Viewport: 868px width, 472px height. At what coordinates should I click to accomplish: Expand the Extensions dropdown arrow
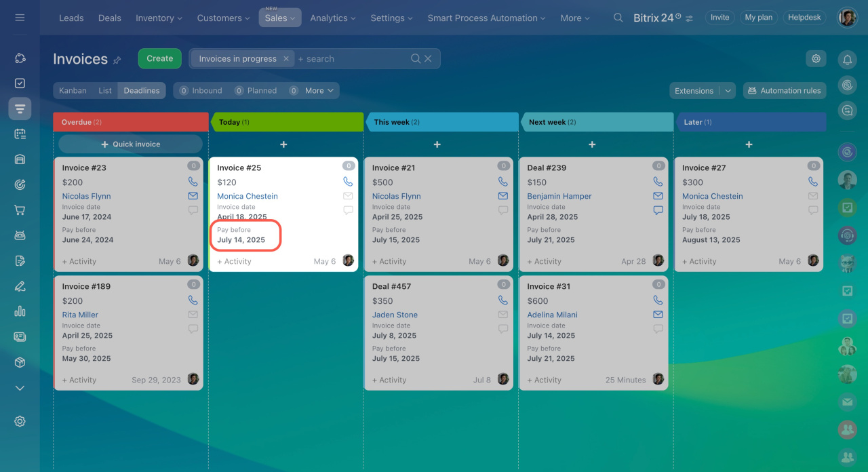pyautogui.click(x=728, y=90)
